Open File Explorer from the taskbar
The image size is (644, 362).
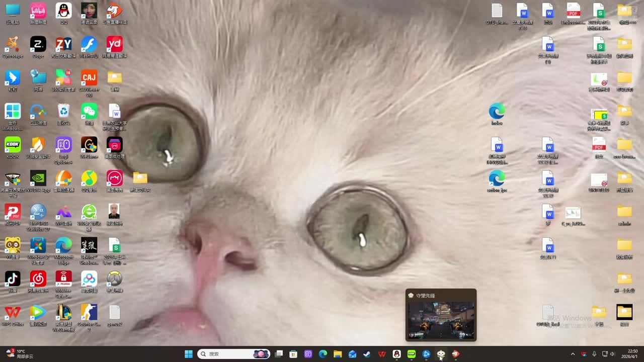pyautogui.click(x=338, y=354)
